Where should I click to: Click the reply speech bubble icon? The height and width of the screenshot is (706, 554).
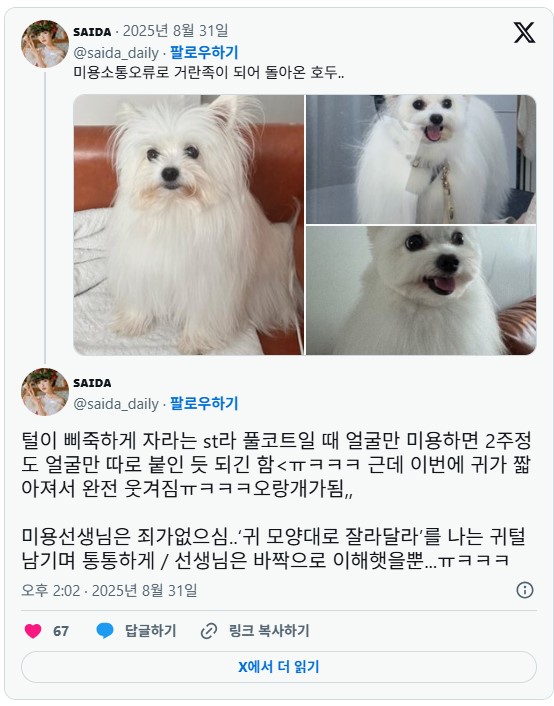tap(105, 631)
